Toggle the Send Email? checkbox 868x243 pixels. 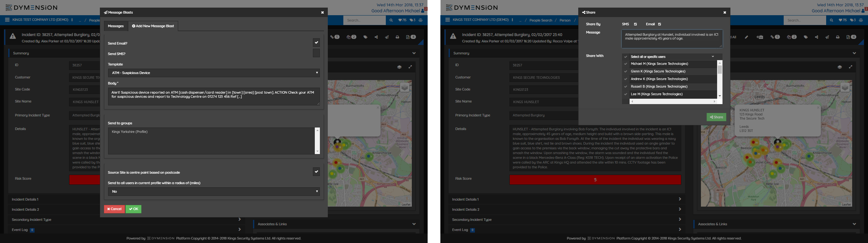[x=316, y=43]
